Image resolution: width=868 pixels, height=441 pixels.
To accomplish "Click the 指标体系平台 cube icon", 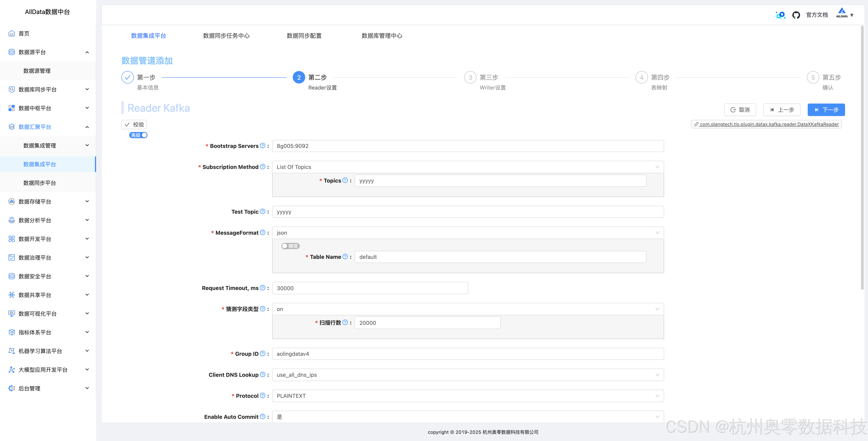I will pyautogui.click(x=11, y=332).
